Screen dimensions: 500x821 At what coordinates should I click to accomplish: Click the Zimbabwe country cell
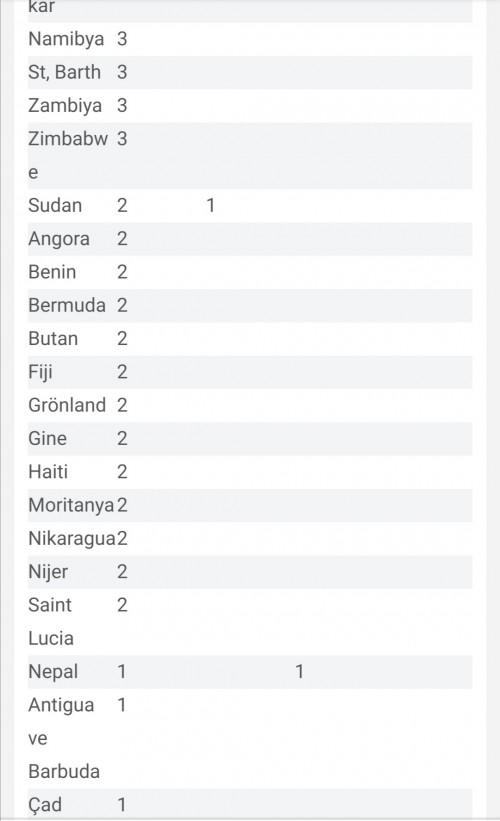68,156
